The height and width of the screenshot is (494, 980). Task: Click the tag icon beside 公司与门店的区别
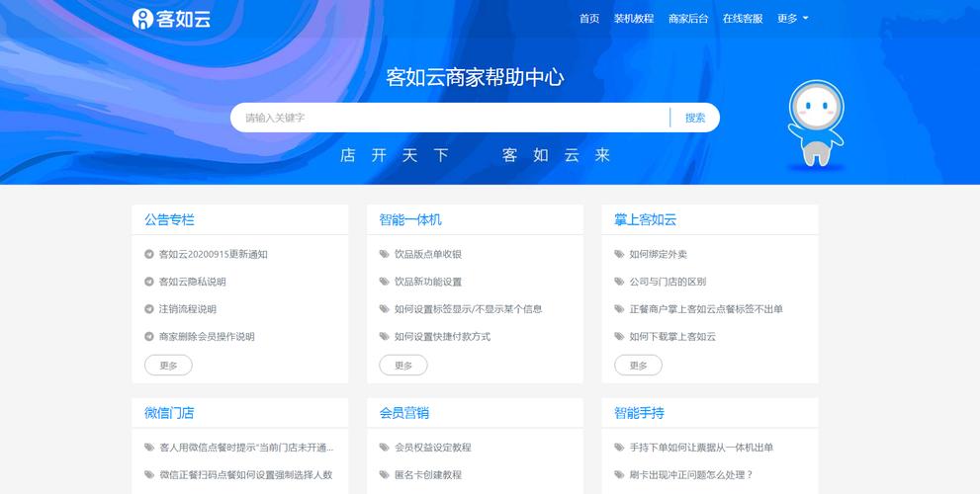click(619, 282)
